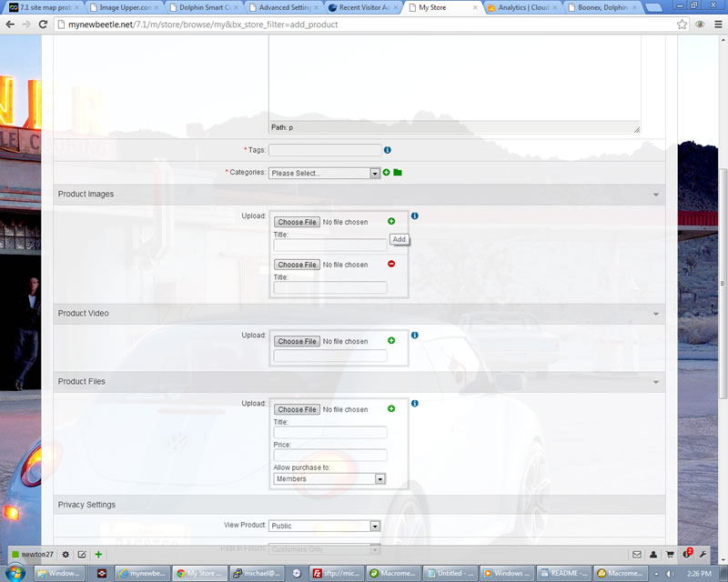
Task: Collapse the Product Video section arrow
Action: 656,314
